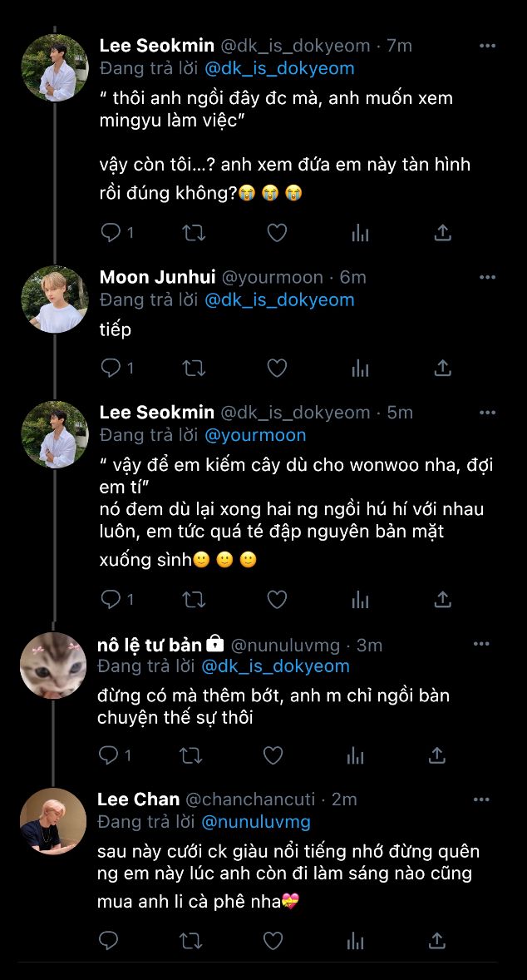Open more options on Lee Chan's tweet
Screen dimensions: 527x980
coord(481,799)
